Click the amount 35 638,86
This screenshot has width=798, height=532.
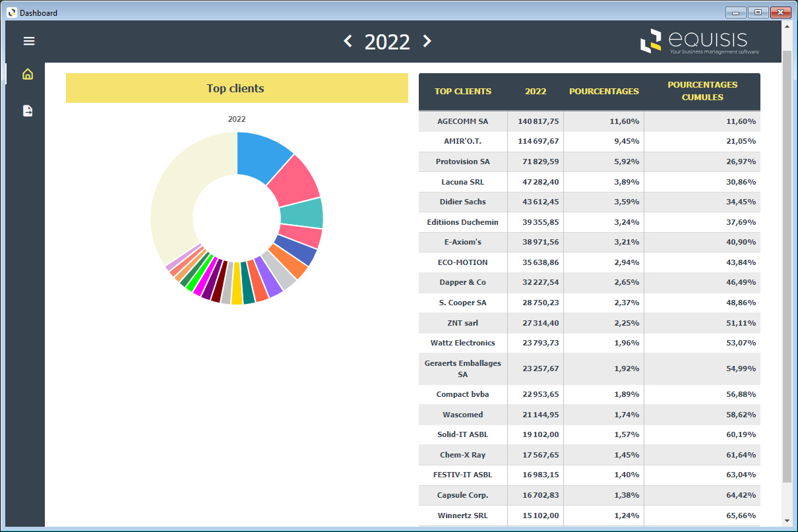[541, 263]
